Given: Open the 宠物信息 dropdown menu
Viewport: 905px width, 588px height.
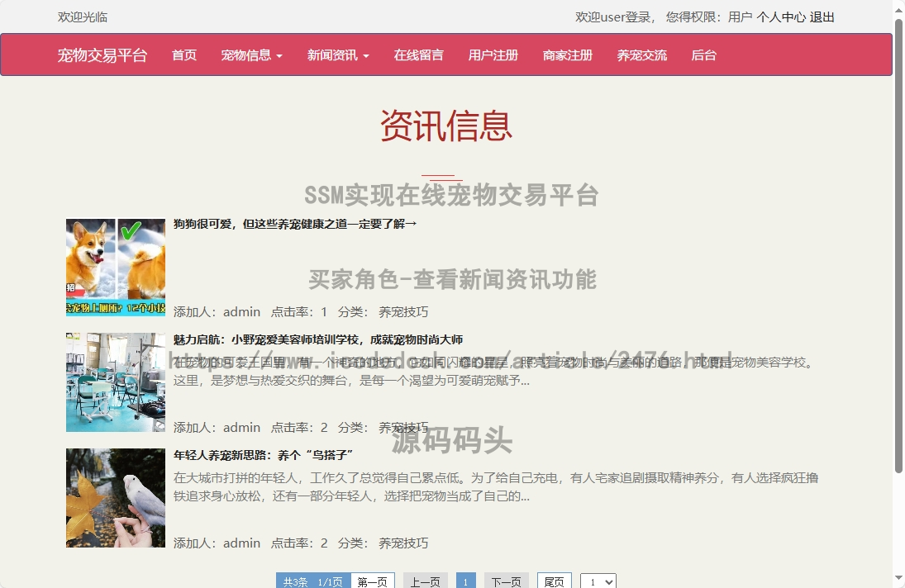Looking at the screenshot, I should tap(251, 55).
